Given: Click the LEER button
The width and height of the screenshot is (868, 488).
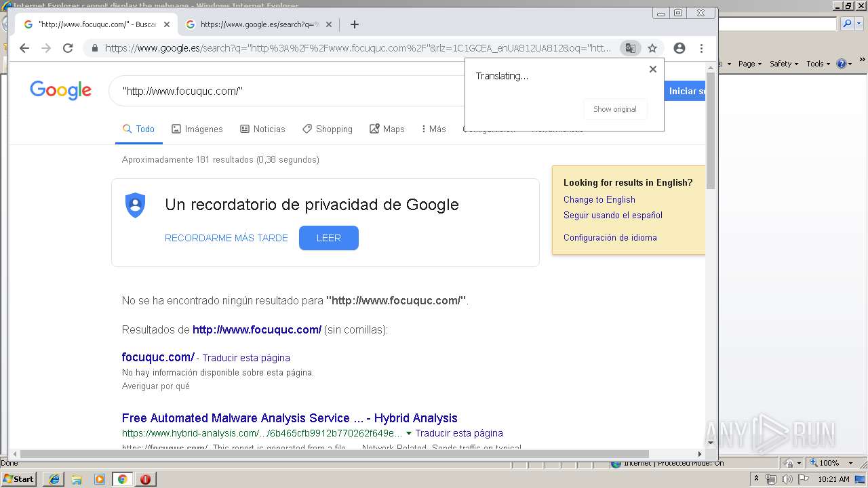Looking at the screenshot, I should point(329,238).
